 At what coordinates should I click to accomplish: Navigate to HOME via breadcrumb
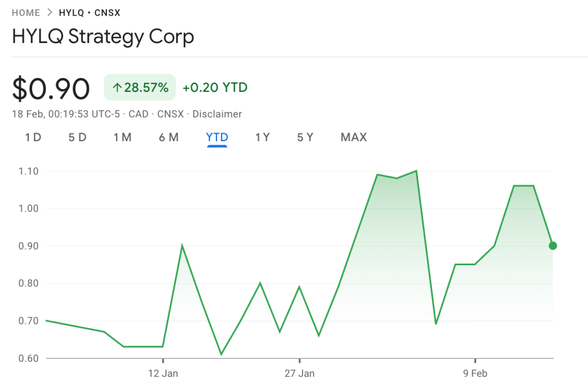[26, 12]
